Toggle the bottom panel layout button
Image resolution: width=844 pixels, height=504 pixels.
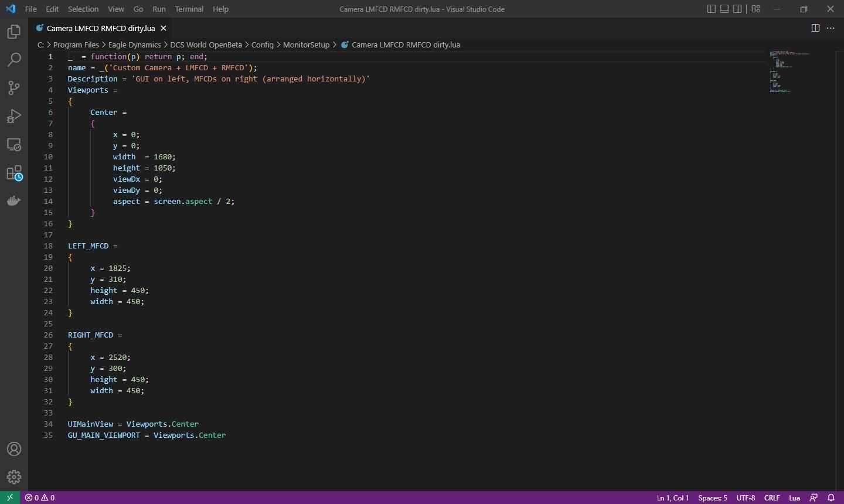[x=724, y=9]
